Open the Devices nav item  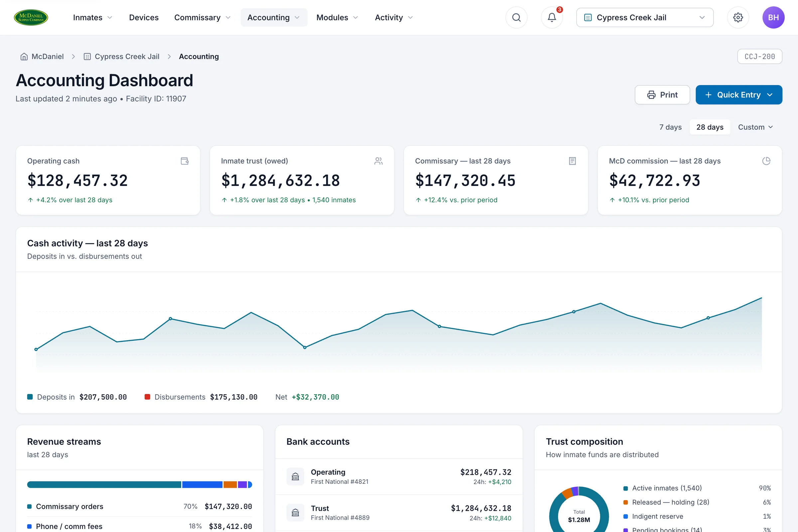[x=144, y=18]
